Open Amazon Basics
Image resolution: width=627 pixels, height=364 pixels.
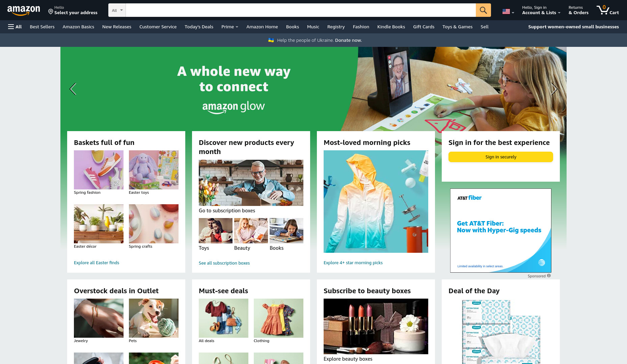tap(78, 27)
